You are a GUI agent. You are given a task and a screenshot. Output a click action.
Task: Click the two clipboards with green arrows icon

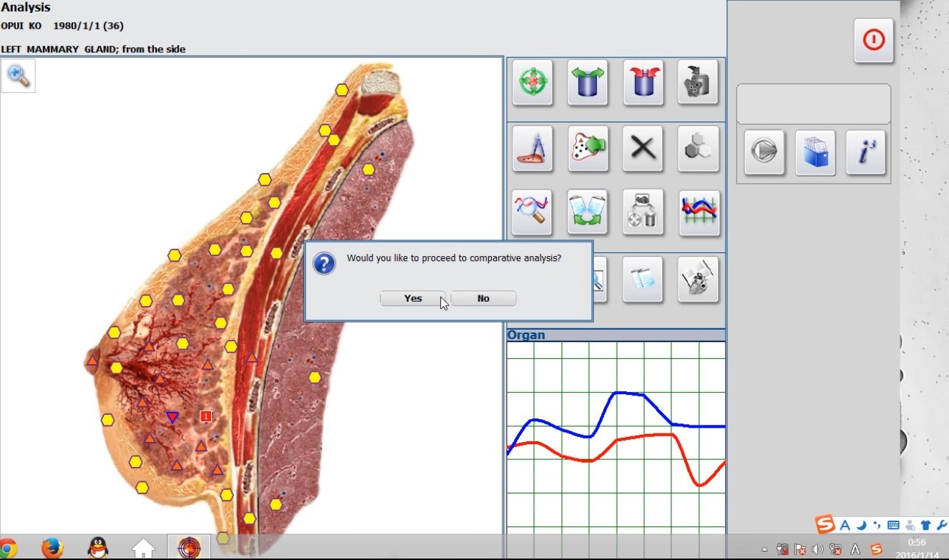[588, 212]
